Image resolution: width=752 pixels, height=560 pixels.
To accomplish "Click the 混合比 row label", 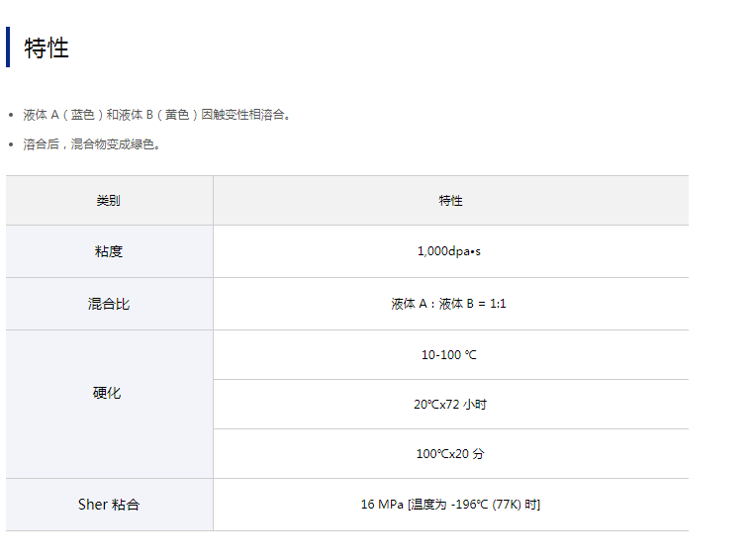I will pos(109,305).
